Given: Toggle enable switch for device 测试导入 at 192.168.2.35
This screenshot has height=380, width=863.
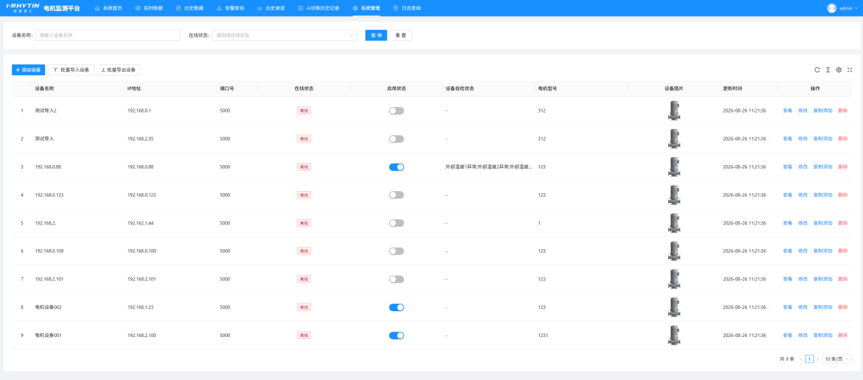Looking at the screenshot, I should click(396, 139).
